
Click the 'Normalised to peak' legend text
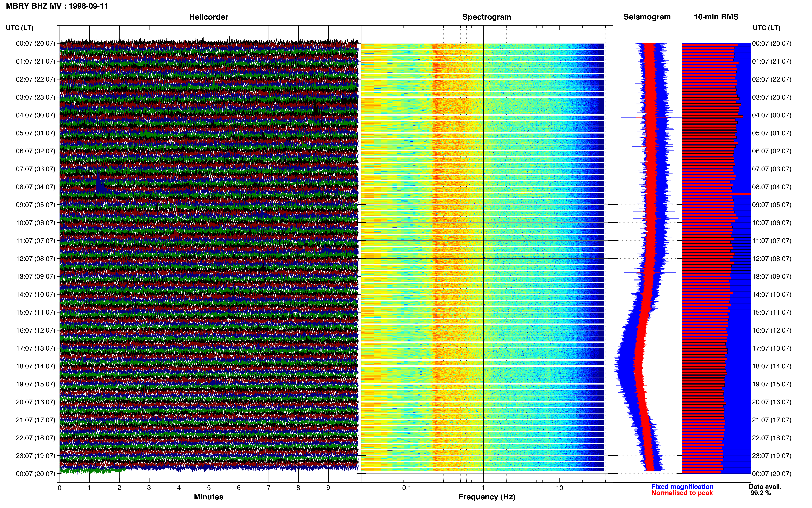(682, 493)
